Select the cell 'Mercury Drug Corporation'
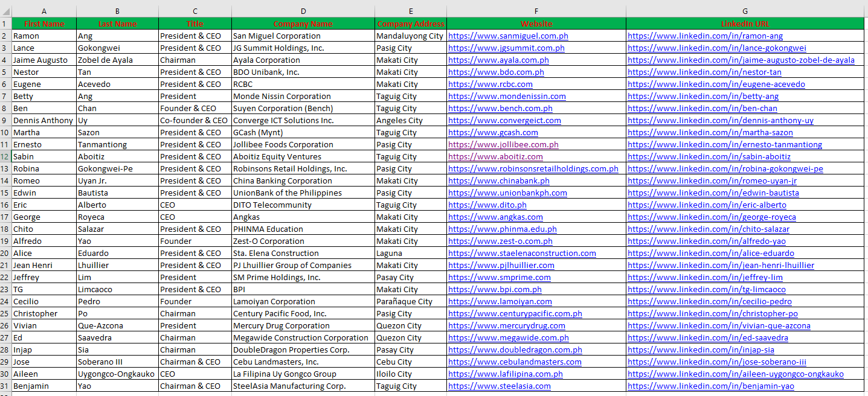 pos(303,325)
